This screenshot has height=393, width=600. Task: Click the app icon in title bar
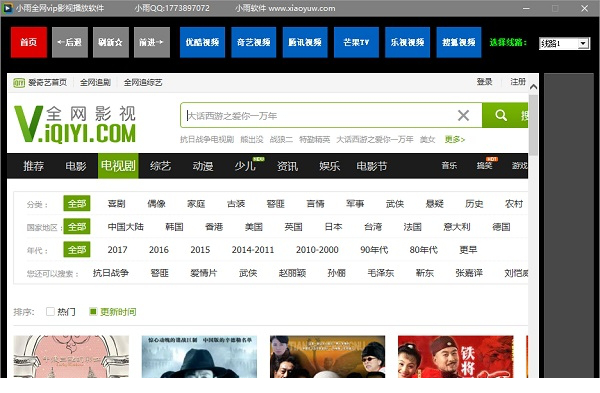(7, 8)
